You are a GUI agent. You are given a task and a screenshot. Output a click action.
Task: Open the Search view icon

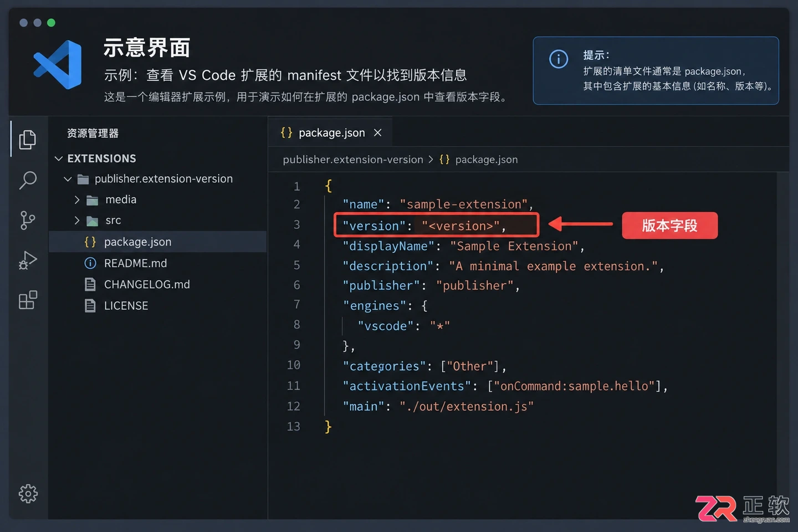28,180
